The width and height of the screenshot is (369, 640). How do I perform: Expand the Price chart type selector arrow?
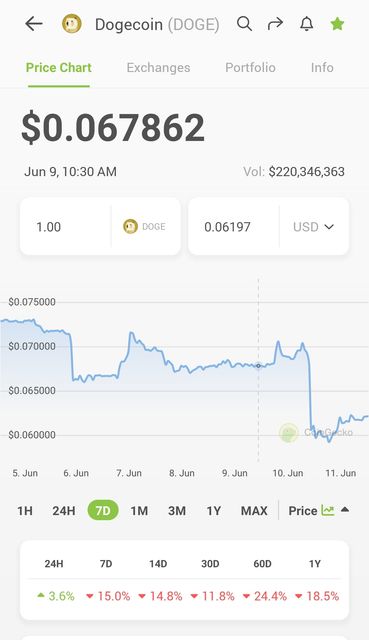345,509
